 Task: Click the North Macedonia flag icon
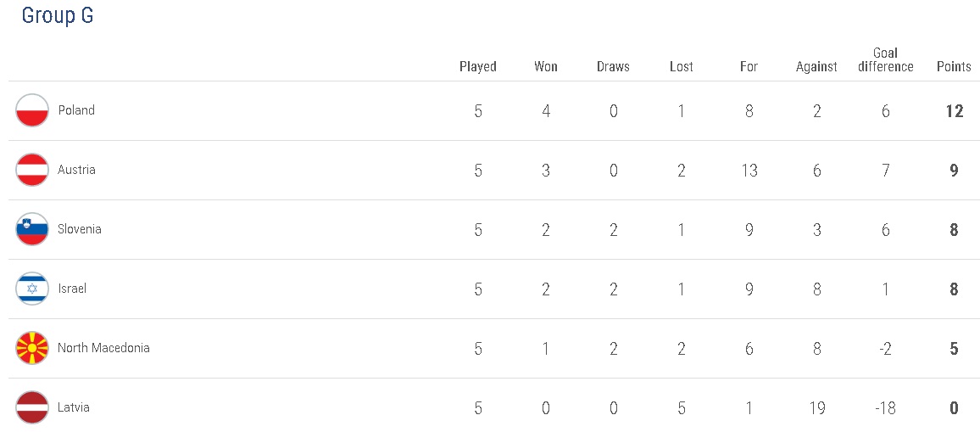click(32, 348)
